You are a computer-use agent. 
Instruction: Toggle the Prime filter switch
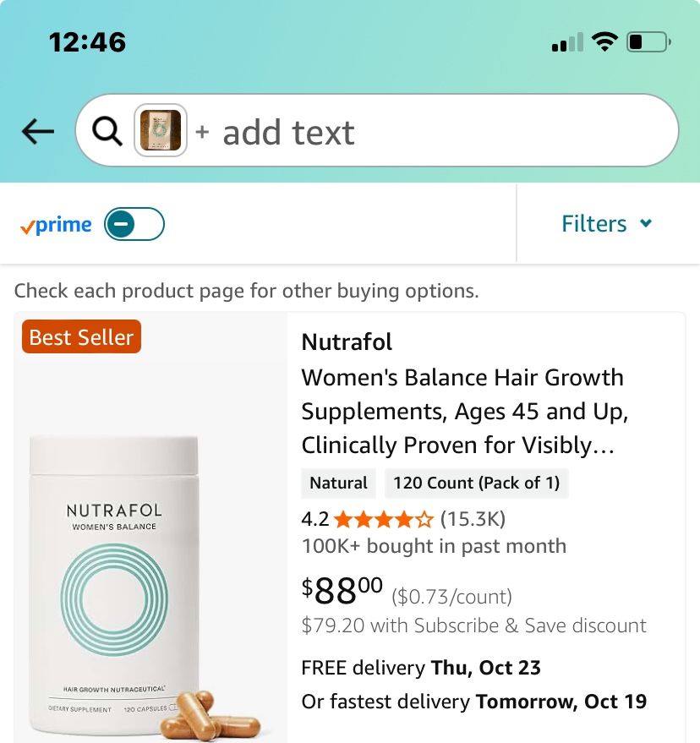click(134, 224)
